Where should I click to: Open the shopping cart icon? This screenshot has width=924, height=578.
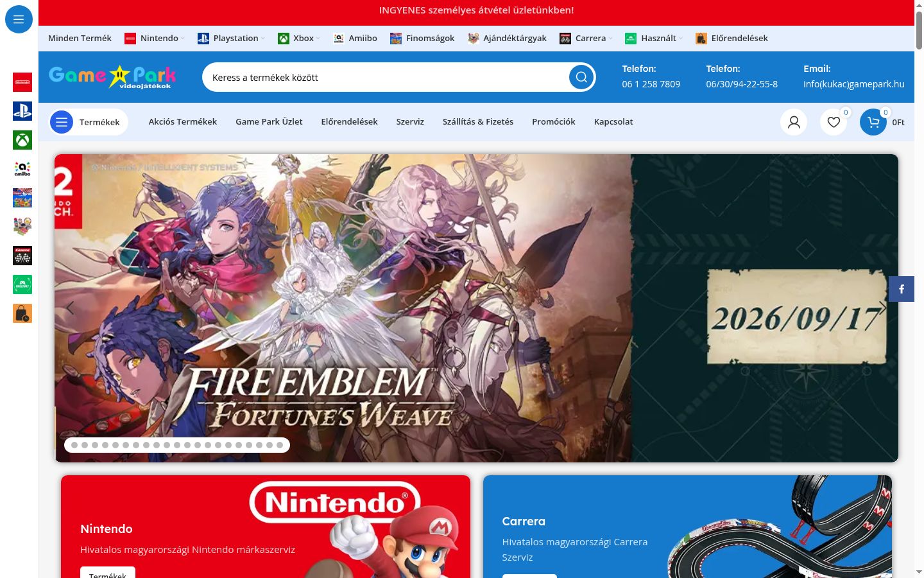pos(873,122)
